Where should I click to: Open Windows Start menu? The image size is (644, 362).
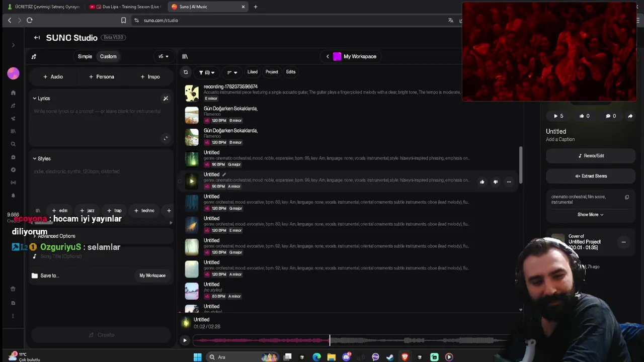(198, 357)
